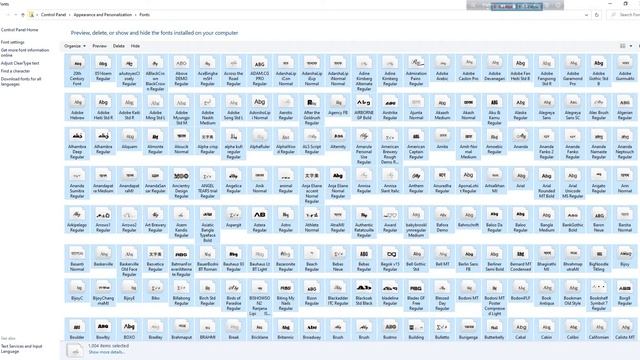Click Delete in the toolbar

[119, 46]
